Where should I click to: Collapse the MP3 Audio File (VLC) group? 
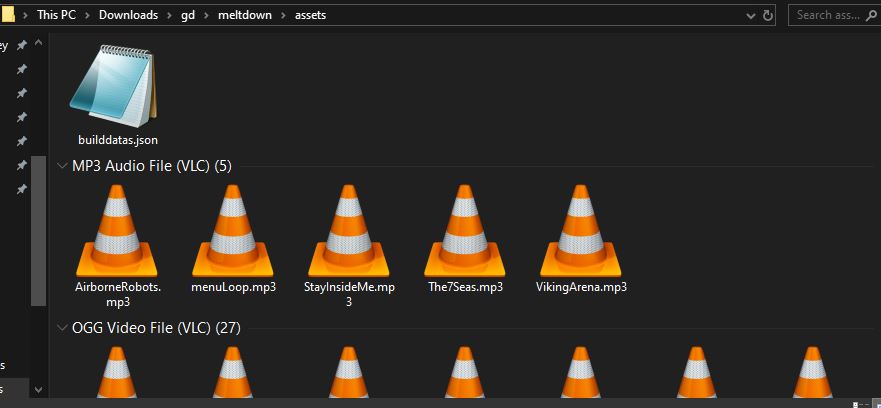pos(62,166)
